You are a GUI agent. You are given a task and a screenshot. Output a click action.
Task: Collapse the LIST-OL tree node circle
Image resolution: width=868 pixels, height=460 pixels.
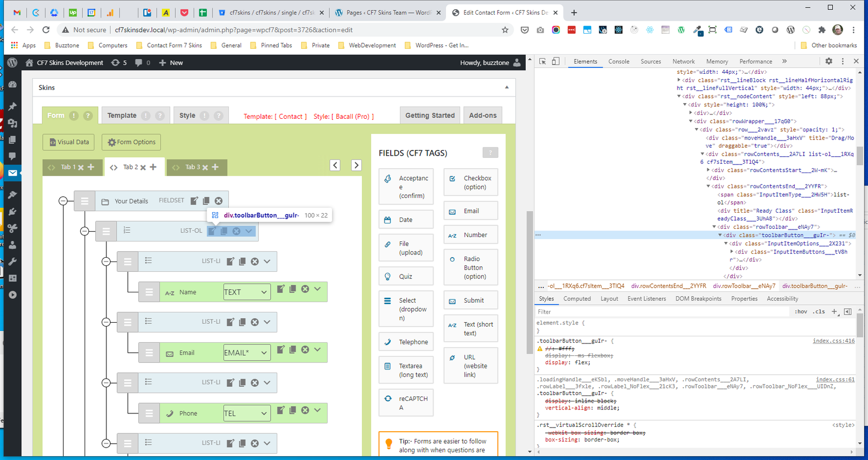tap(85, 231)
